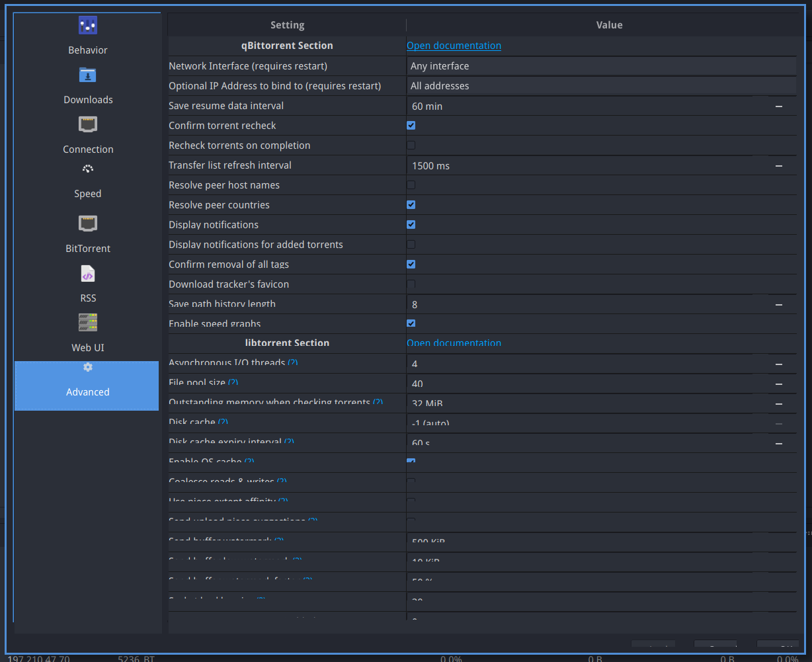Switch to the Downloads tab label
The width and height of the screenshot is (812, 662).
tap(88, 100)
